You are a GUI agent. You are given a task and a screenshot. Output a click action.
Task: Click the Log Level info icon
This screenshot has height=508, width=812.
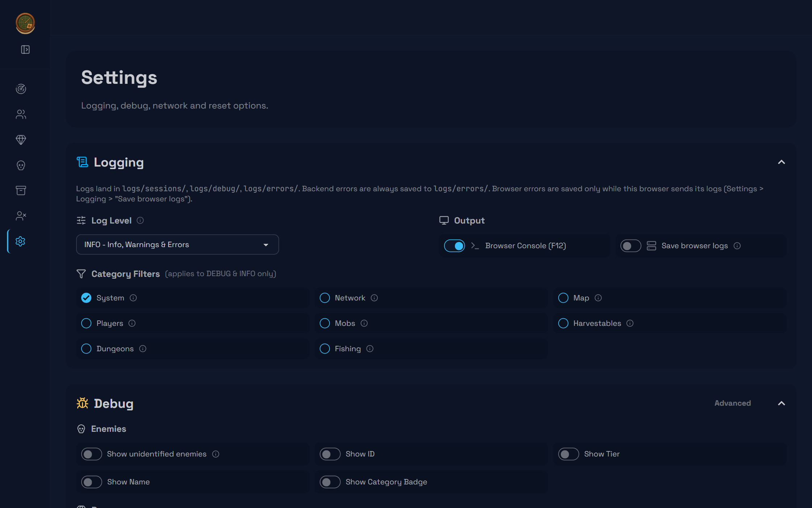(140, 220)
